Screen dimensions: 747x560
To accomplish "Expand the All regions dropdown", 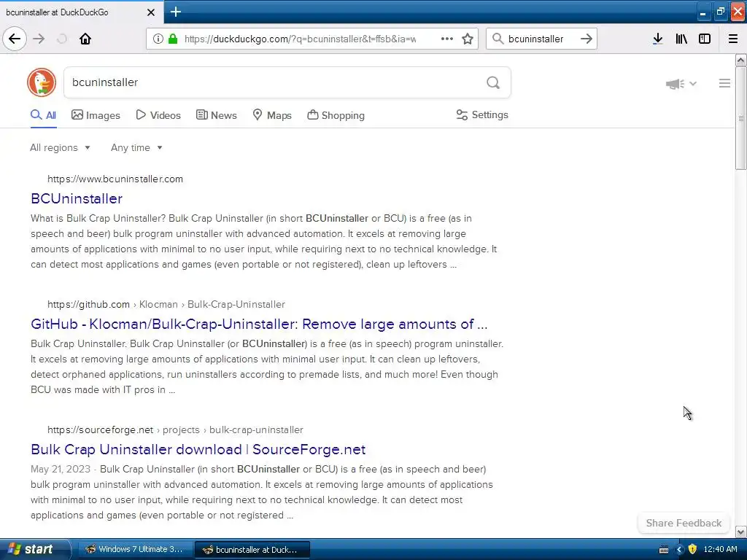I will [x=60, y=147].
